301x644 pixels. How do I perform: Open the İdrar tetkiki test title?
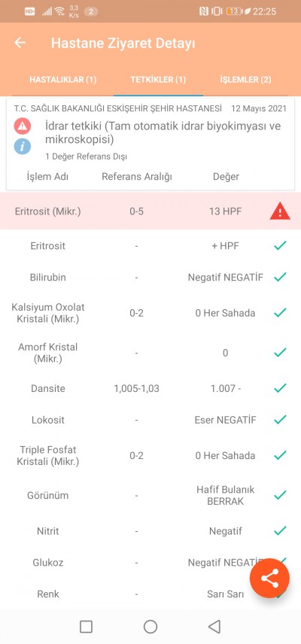[163, 132]
